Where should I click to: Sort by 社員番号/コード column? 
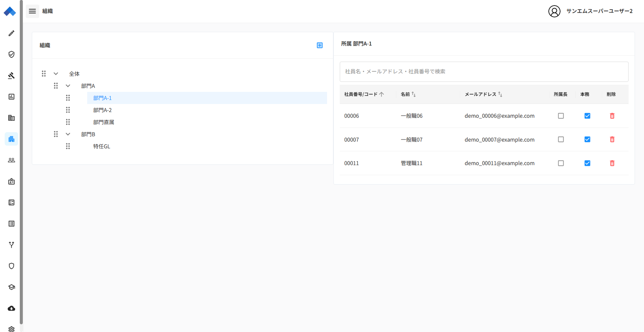(x=364, y=94)
